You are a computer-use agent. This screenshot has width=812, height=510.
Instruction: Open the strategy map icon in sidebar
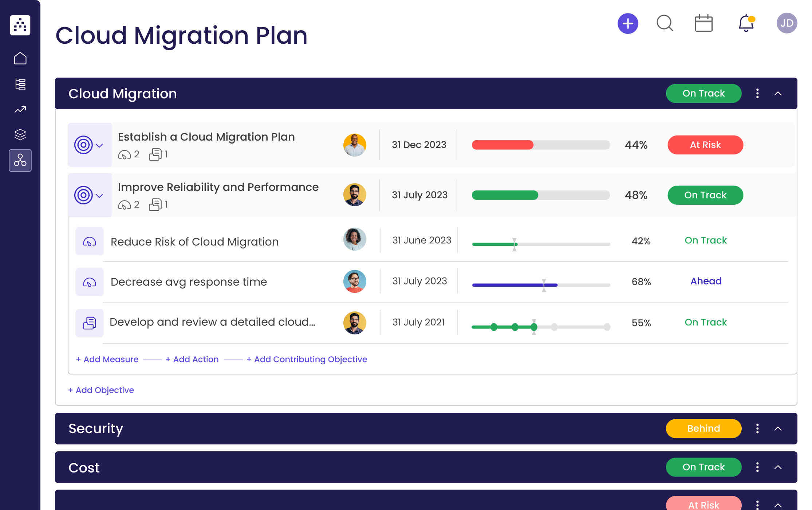coord(20,160)
